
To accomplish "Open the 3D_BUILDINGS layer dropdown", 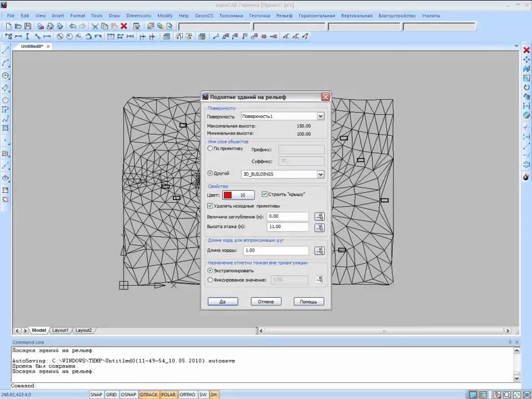I will click(320, 174).
